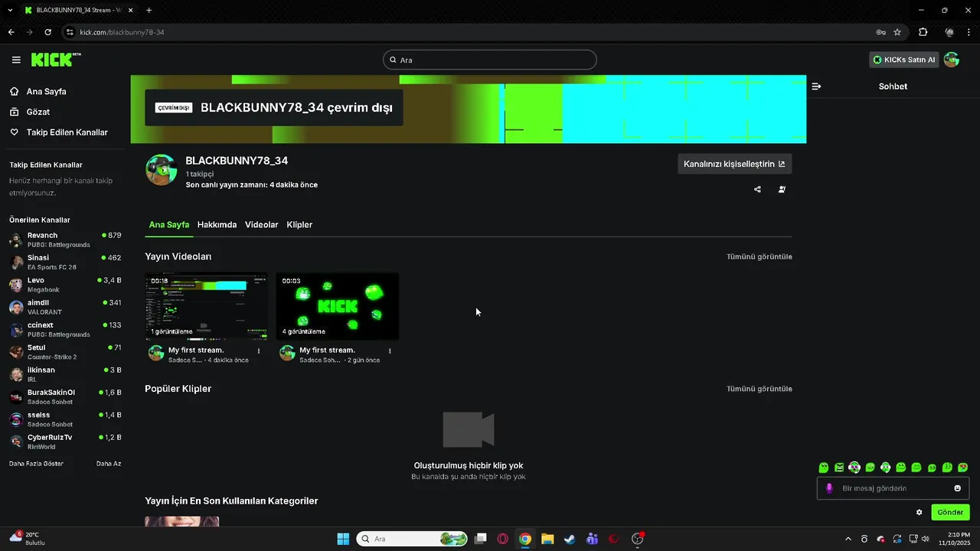This screenshot has width=980, height=551.
Task: Open Sinasi recommended channel
Action: [65, 262]
